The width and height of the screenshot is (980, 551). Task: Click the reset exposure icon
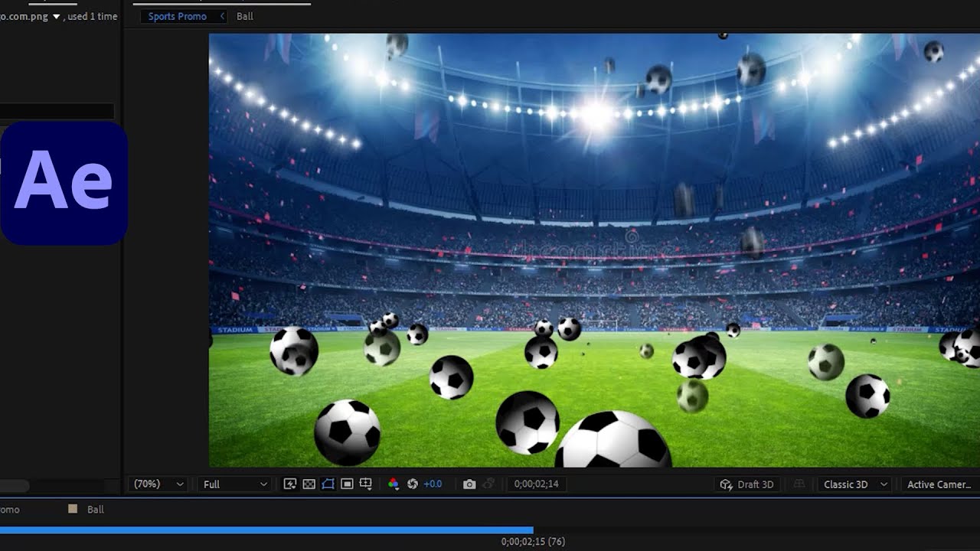click(x=413, y=484)
